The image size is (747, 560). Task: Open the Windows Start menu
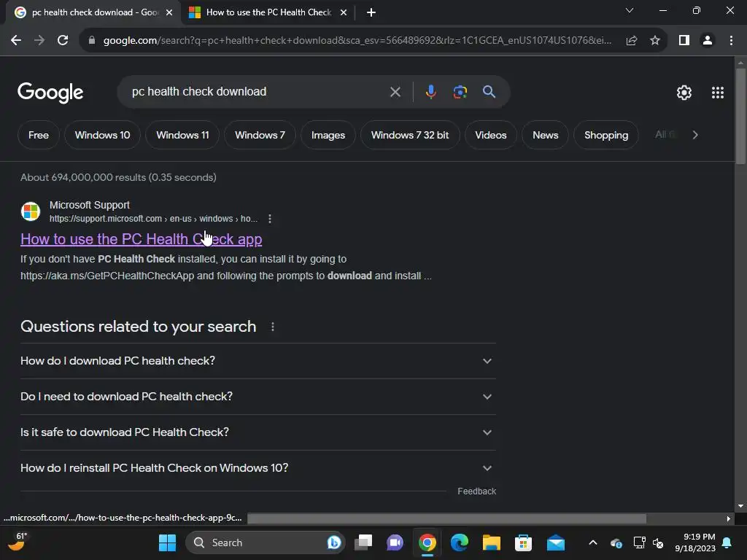[167, 542]
